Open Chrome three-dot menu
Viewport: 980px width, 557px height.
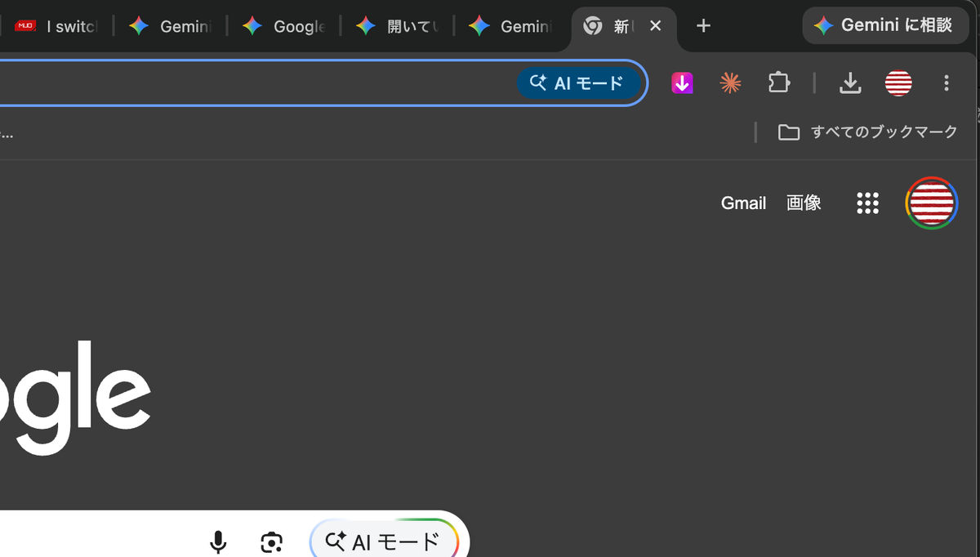tap(947, 82)
